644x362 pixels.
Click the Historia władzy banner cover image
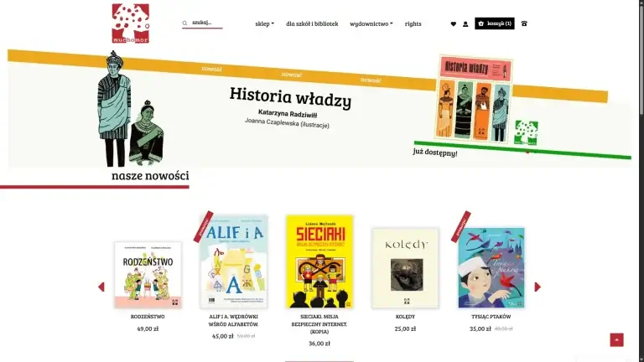(x=474, y=99)
